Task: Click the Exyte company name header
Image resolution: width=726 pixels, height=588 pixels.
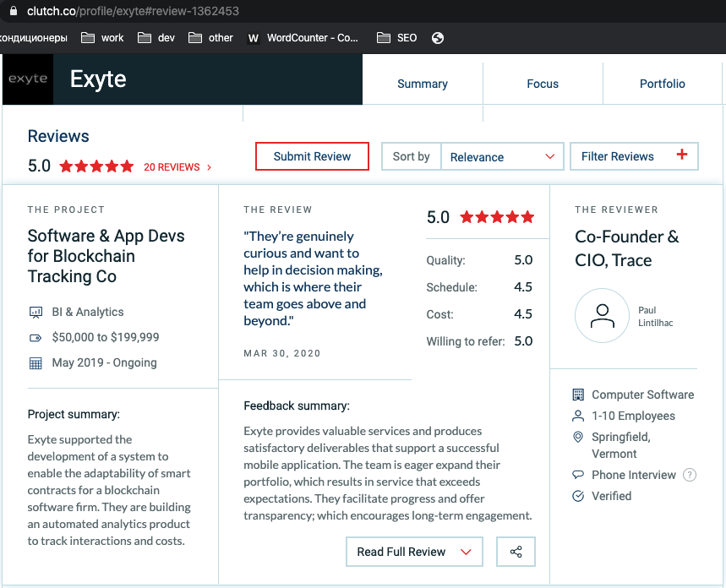Action: point(98,79)
